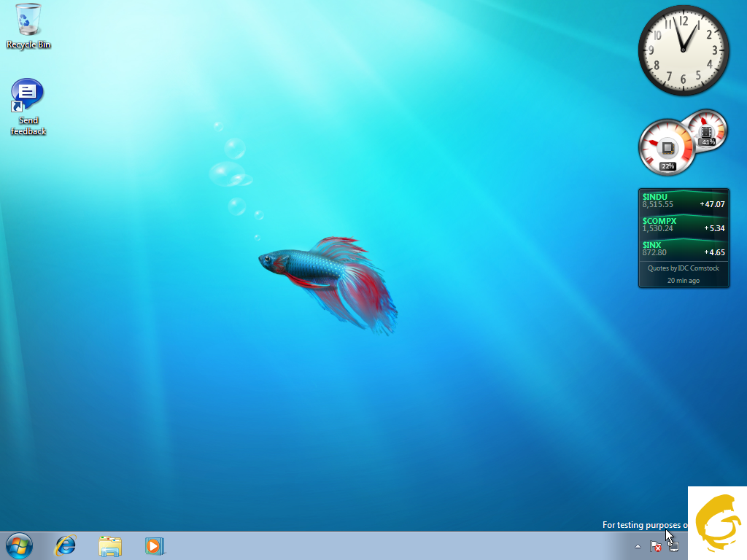Screen dimensions: 747x560
Task: Open Windows Explorer folder on taskbar
Action: point(110,545)
